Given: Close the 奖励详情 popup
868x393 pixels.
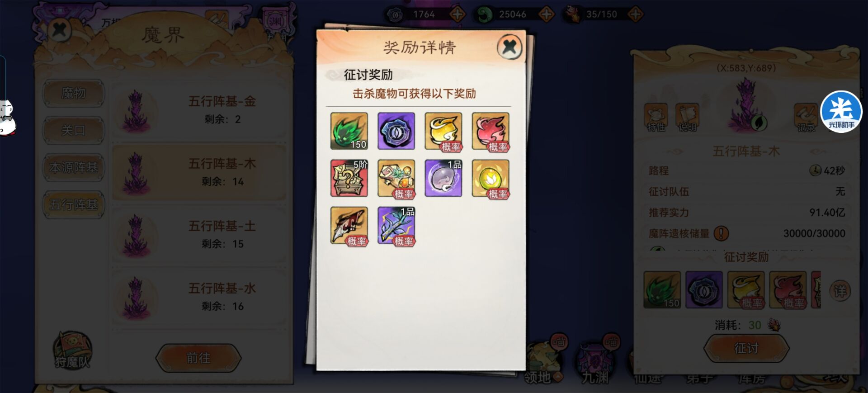Looking at the screenshot, I should (509, 47).
